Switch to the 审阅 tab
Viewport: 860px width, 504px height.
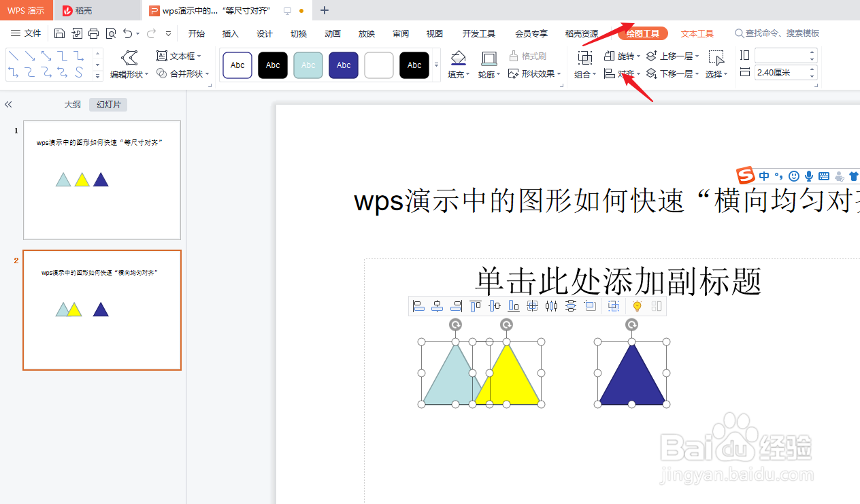point(401,33)
